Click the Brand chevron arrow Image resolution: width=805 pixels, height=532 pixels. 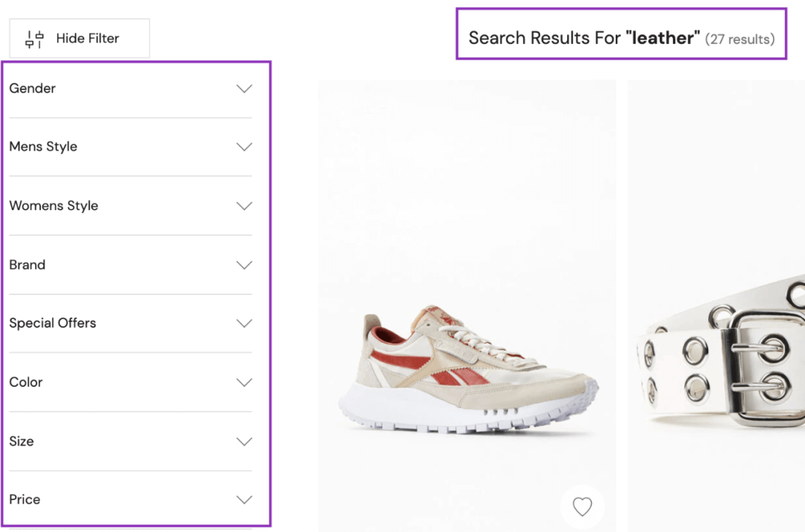coord(244,265)
